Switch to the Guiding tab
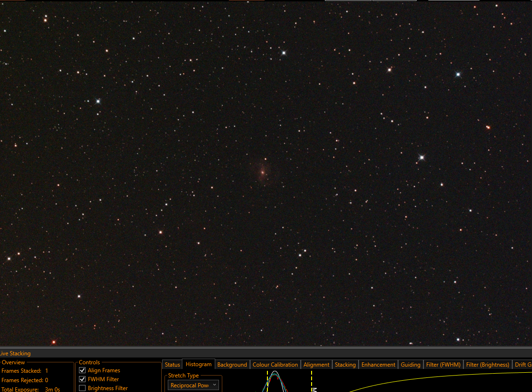Viewport: 532px width, 392px height. click(411, 365)
